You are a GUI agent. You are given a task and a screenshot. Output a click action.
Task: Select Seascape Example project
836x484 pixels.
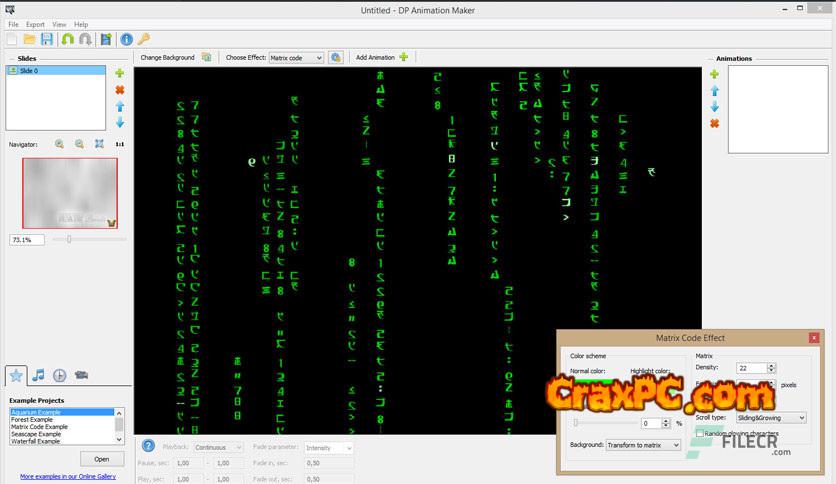point(62,434)
